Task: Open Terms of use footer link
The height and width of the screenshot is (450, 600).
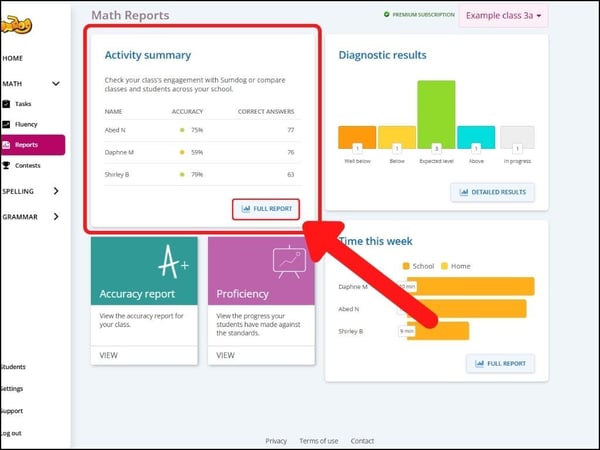Action: click(319, 441)
